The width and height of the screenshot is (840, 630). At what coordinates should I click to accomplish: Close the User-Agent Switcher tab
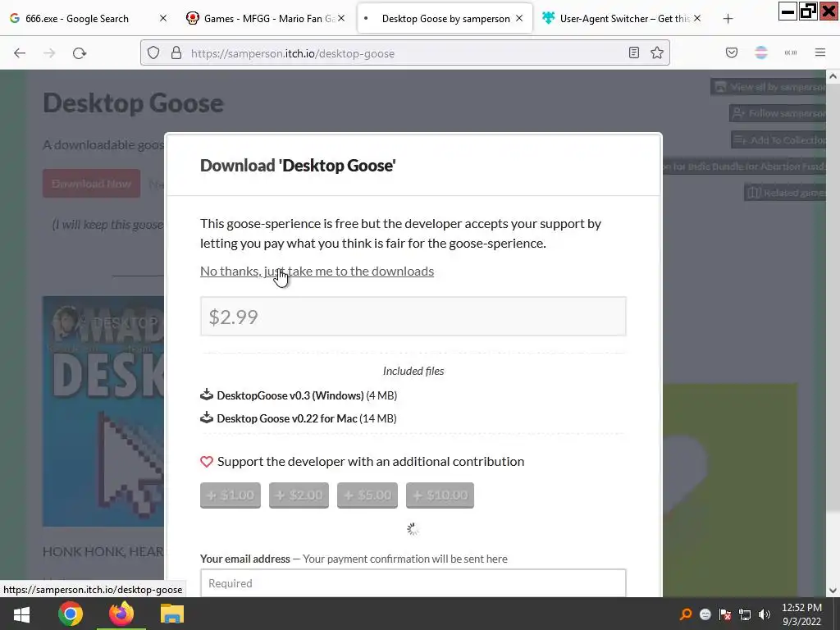click(x=697, y=18)
